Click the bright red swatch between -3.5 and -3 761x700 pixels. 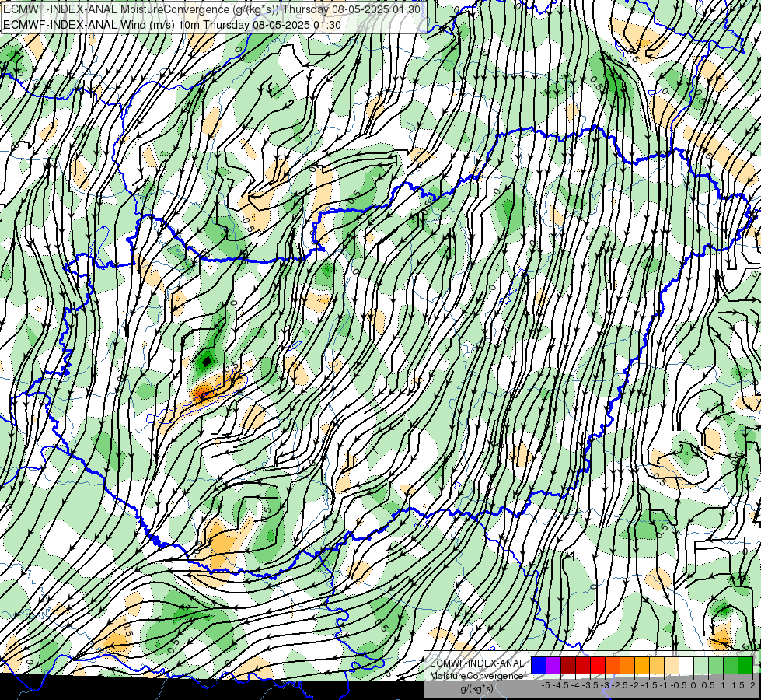tap(598, 666)
